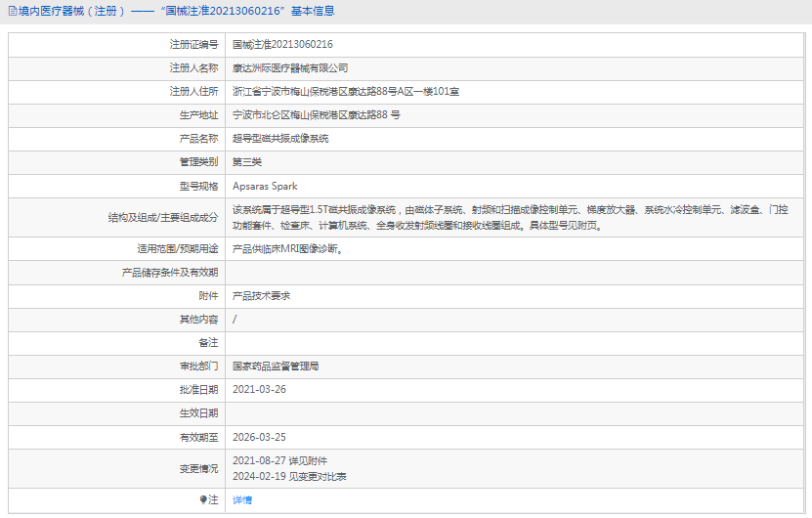Image resolution: width=812 pixels, height=518 pixels.
Task: Click the 审批部门 label
Action: click(x=199, y=367)
